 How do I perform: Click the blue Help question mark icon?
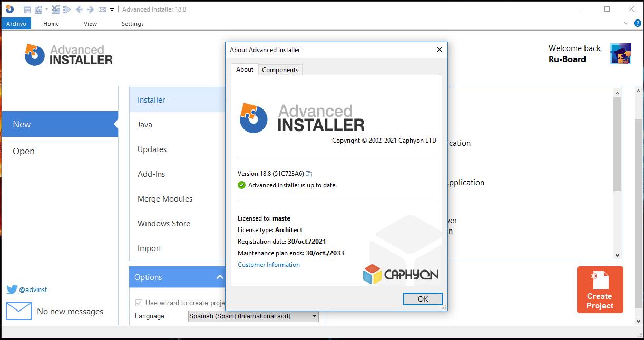click(637, 23)
